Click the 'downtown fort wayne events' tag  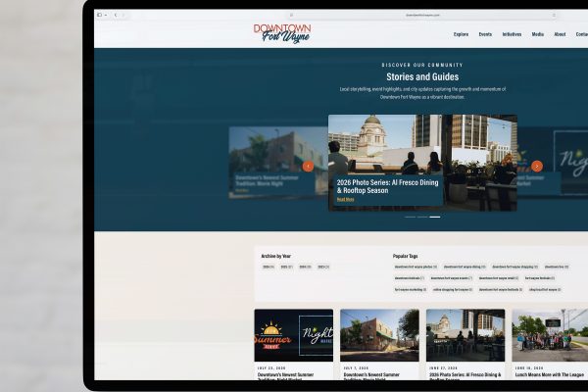tap(452, 278)
